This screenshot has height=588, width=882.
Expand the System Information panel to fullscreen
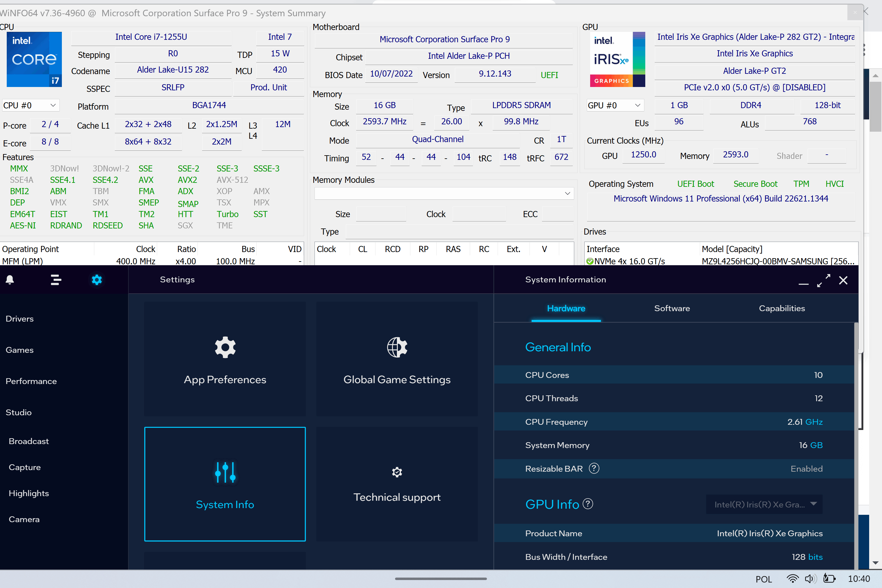coord(824,281)
